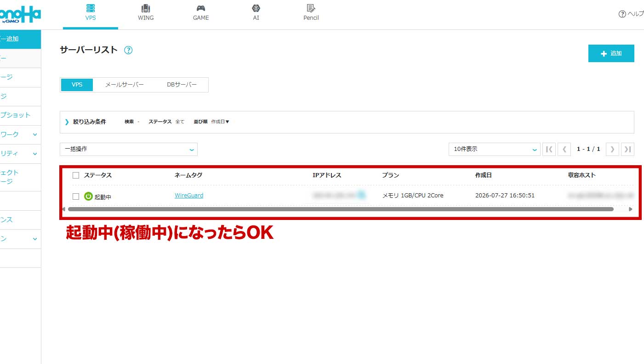Screen dimensions: 644x364
Task: Expand the ネットワーク sidebar menu chevron
Action: [35, 135]
